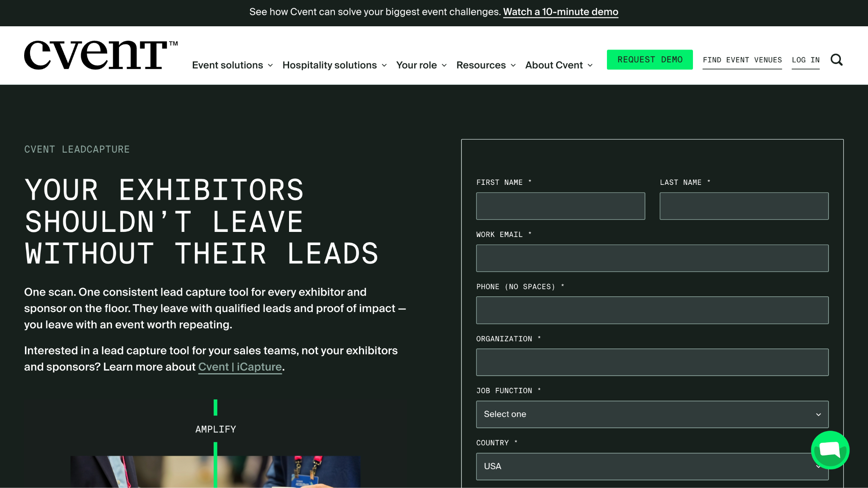The height and width of the screenshot is (488, 868).
Task: Click the Cvent logo
Action: point(101,55)
